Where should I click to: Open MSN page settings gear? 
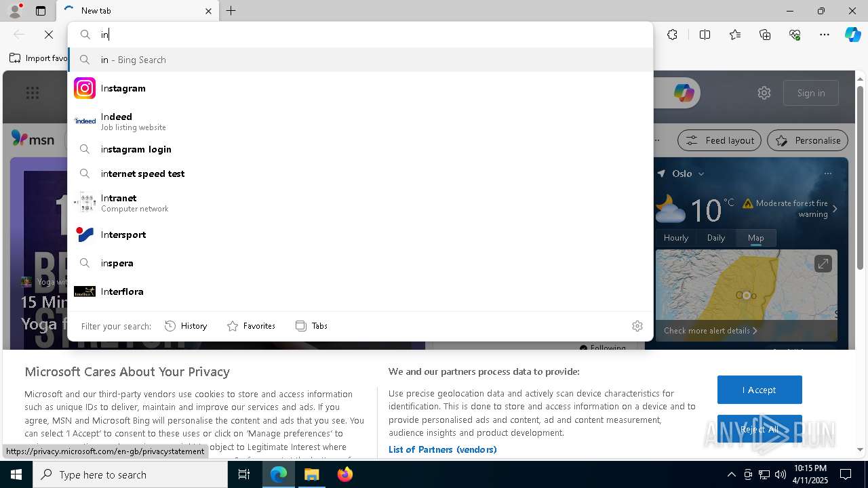764,93
